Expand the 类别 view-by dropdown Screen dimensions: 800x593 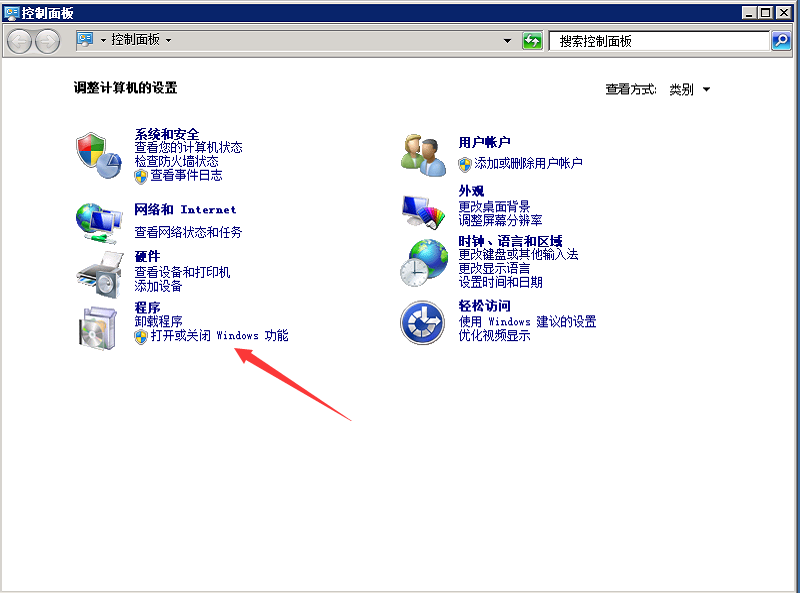point(706,89)
